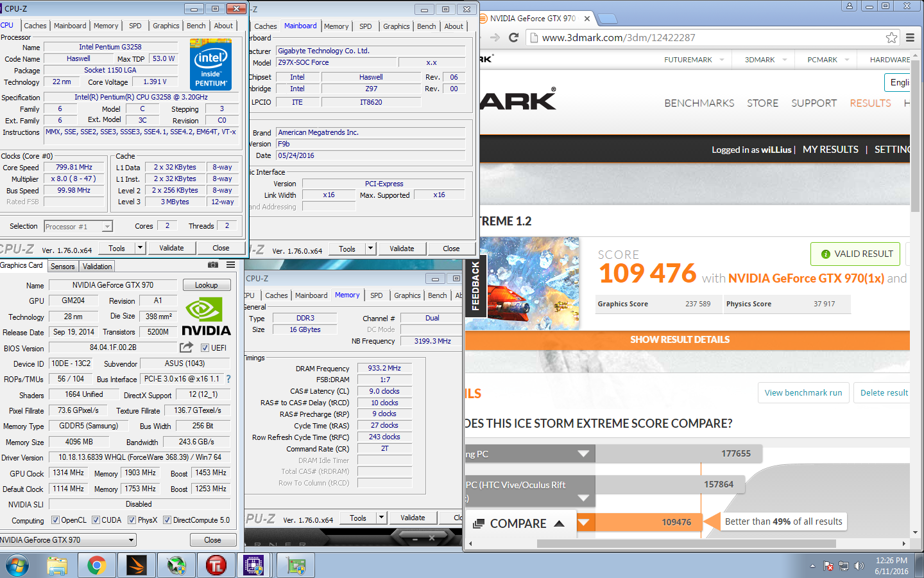Click the 3DMark icon in the taskbar
This screenshot has width=924, height=578.
[x=137, y=566]
